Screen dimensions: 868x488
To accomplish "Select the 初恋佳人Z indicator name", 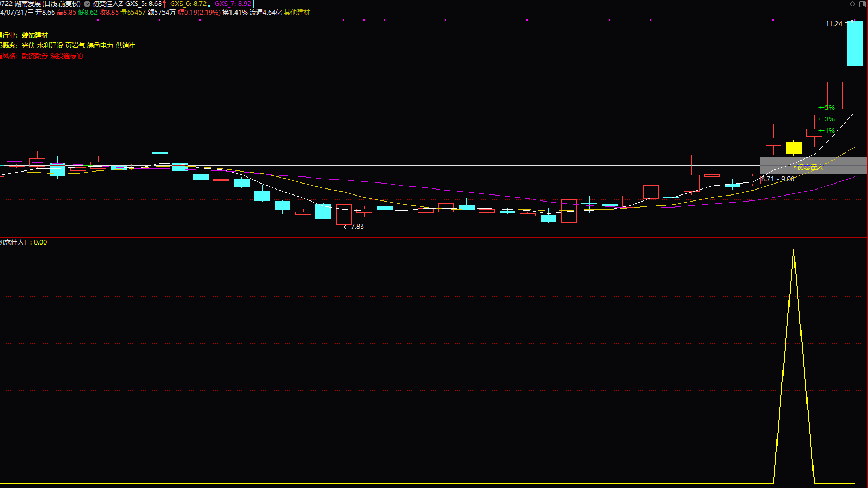I will (x=108, y=4).
